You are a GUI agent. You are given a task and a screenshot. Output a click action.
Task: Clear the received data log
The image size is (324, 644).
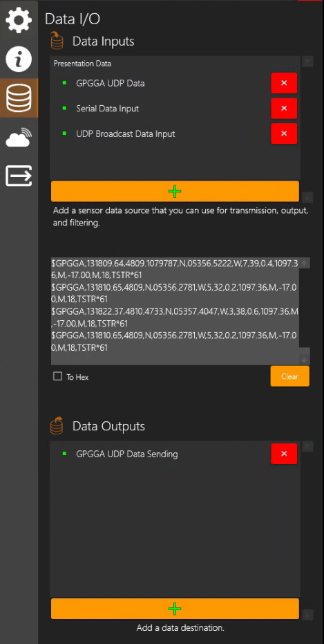[x=289, y=376]
